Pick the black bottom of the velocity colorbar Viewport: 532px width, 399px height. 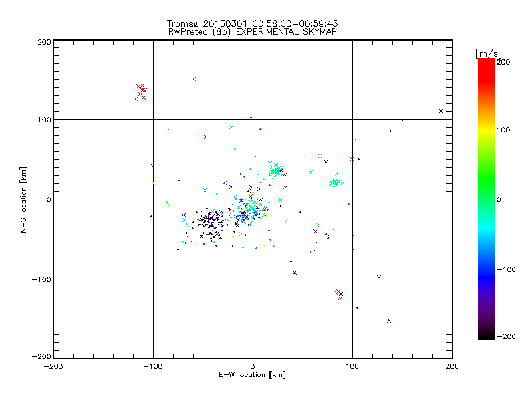point(487,334)
